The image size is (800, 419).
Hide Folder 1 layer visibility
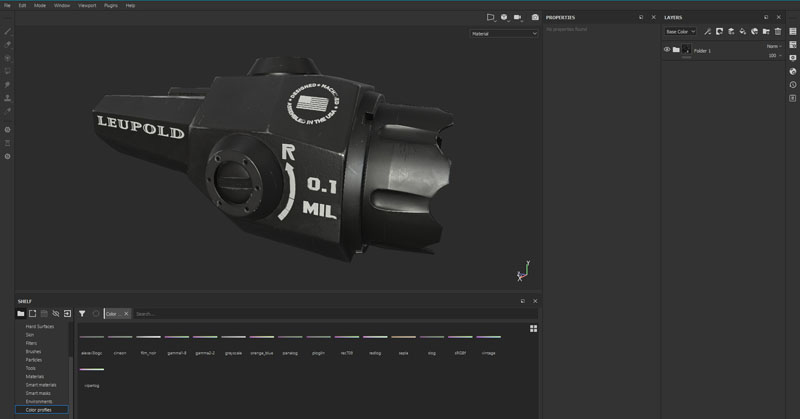pyautogui.click(x=667, y=49)
